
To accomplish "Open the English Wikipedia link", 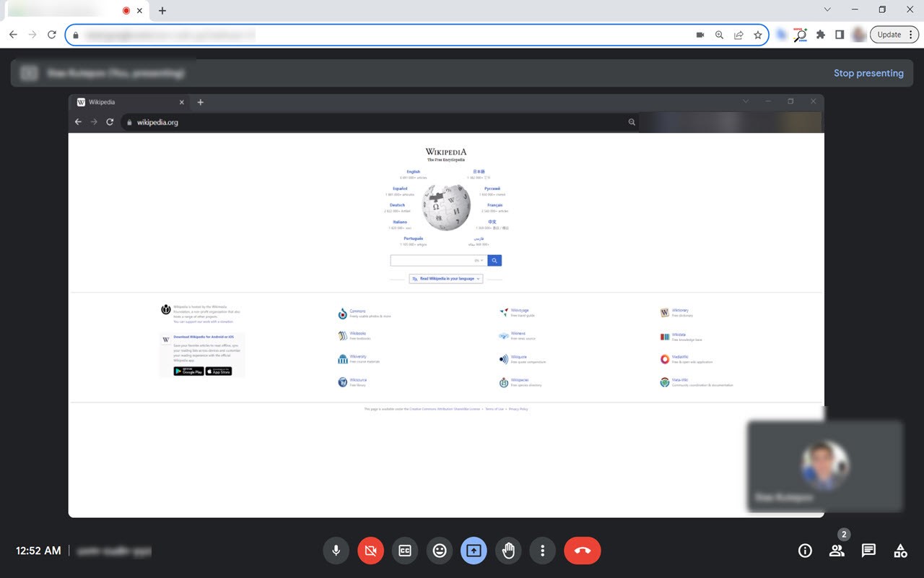I will (413, 172).
